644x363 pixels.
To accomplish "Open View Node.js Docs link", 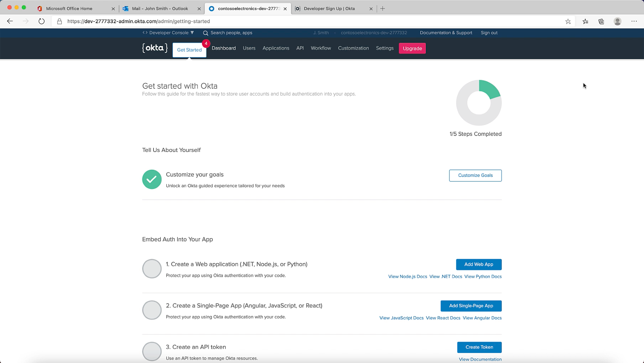I will coord(407,277).
